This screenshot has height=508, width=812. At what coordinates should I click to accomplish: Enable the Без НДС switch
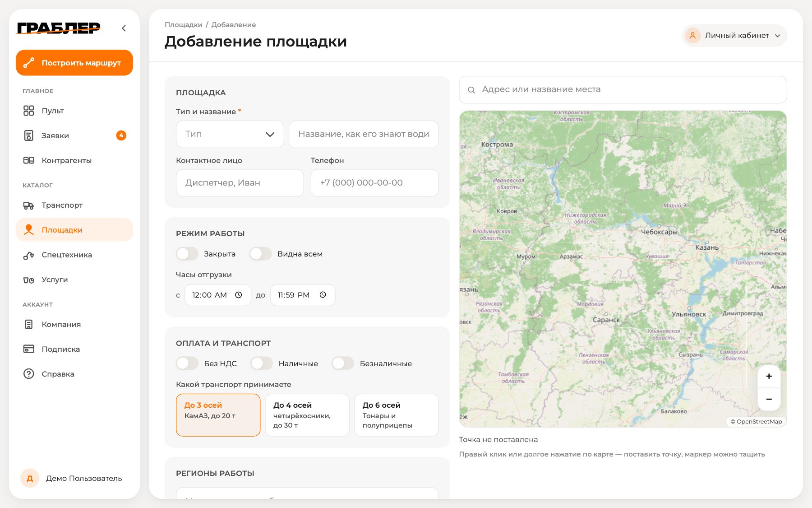[x=187, y=364]
